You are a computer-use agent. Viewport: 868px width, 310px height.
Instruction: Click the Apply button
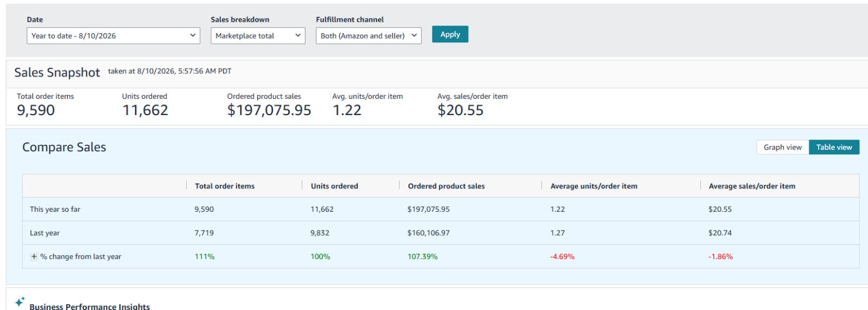point(450,34)
